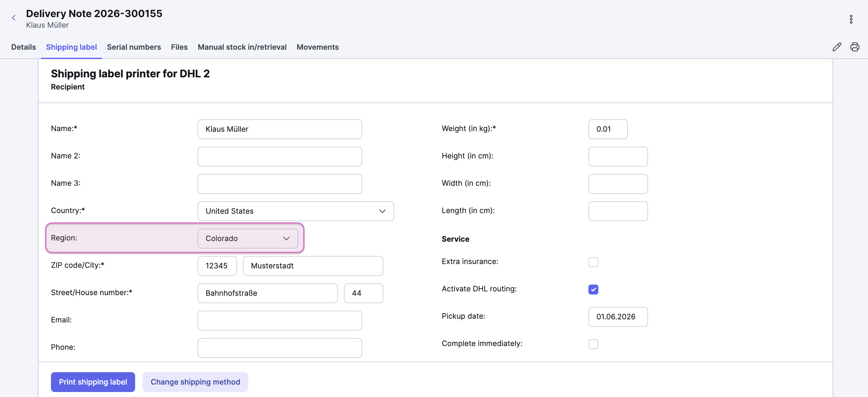Open the three-dot more options menu

click(851, 19)
